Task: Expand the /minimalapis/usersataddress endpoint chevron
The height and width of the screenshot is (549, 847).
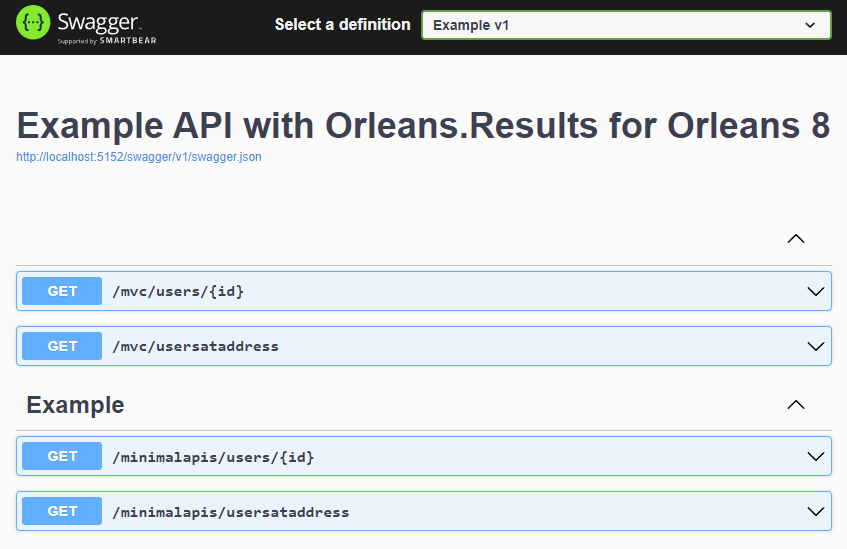Action: point(815,511)
